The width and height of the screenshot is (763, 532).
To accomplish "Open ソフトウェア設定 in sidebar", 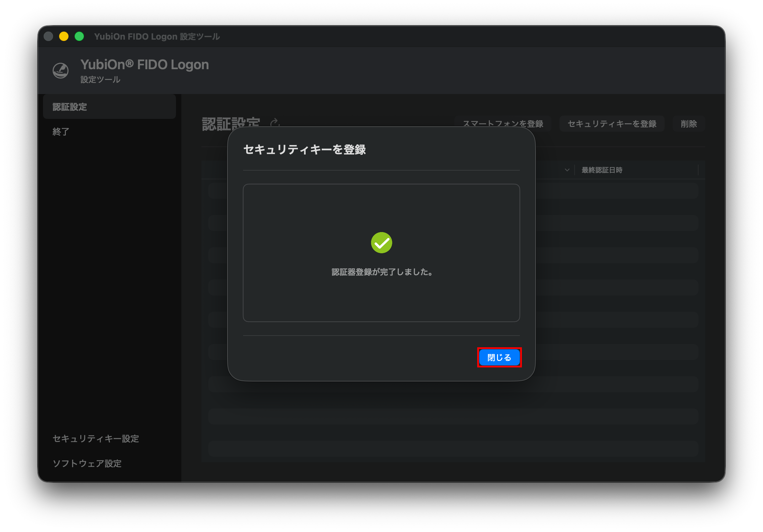I will pos(87,463).
